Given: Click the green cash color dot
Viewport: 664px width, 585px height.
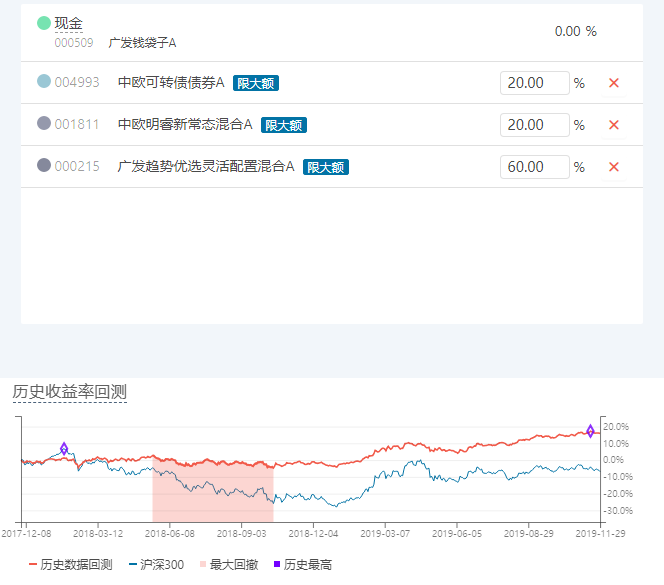Looking at the screenshot, I should 44,23.
